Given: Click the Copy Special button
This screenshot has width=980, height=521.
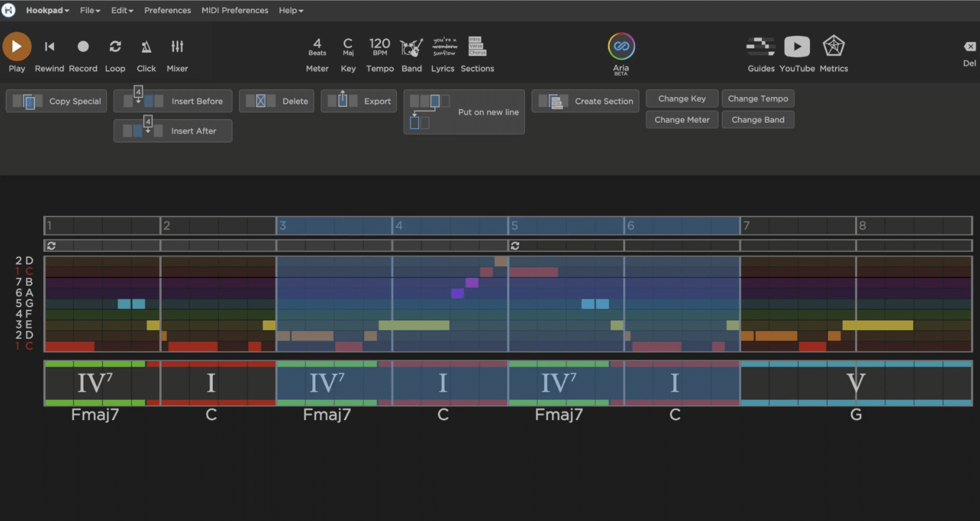Looking at the screenshot, I should (x=56, y=101).
